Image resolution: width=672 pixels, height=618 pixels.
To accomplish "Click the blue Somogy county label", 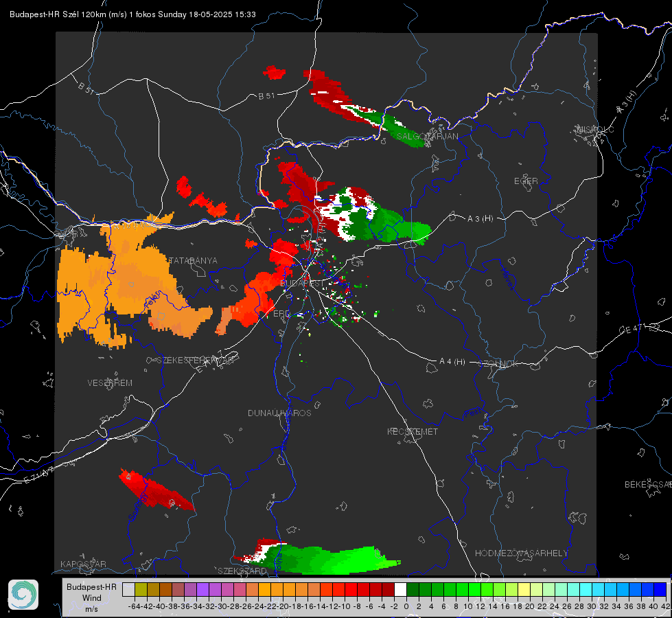I will click(x=138, y=507).
